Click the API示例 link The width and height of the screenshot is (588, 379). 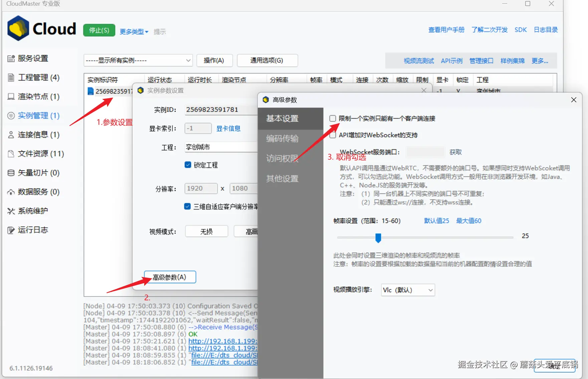pos(452,61)
